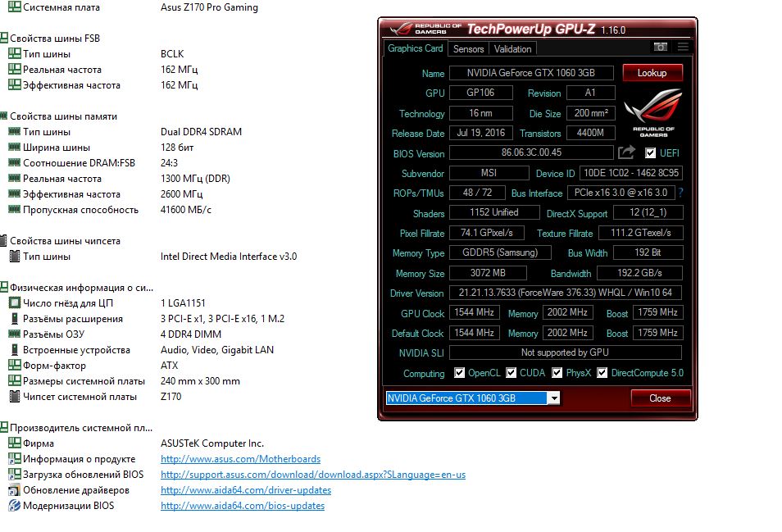
Task: Select the Asus Z170 Pro Gaming value
Action: (x=210, y=7)
